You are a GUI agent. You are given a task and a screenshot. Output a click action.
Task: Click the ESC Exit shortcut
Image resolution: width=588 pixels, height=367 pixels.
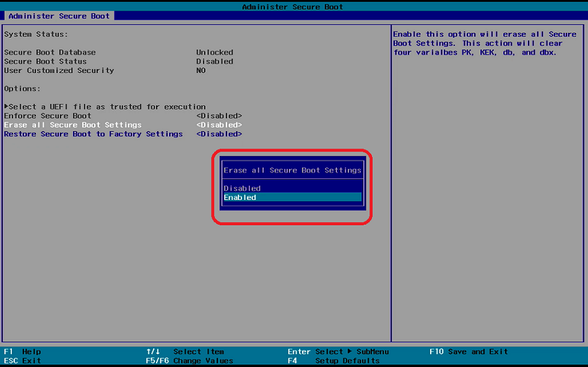(22, 361)
